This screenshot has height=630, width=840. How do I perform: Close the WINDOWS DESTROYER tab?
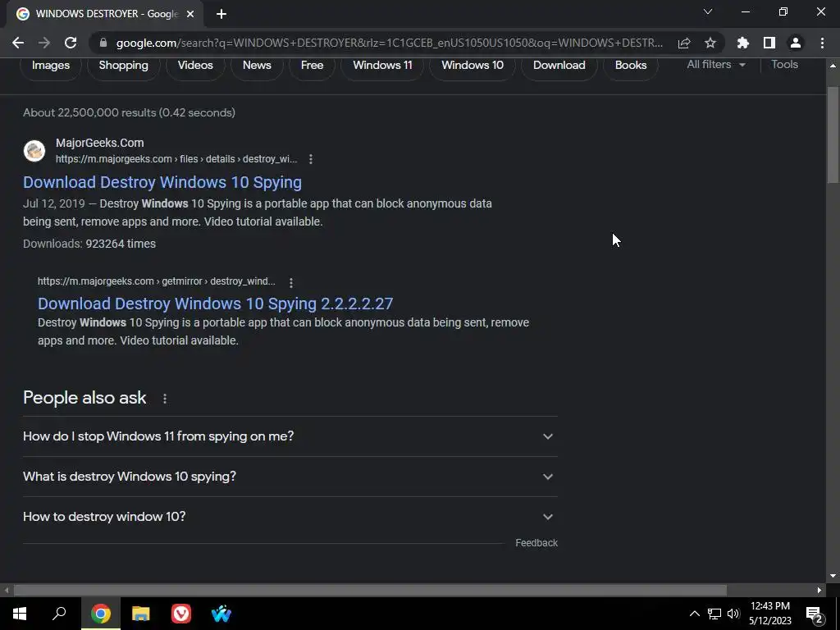coord(190,14)
